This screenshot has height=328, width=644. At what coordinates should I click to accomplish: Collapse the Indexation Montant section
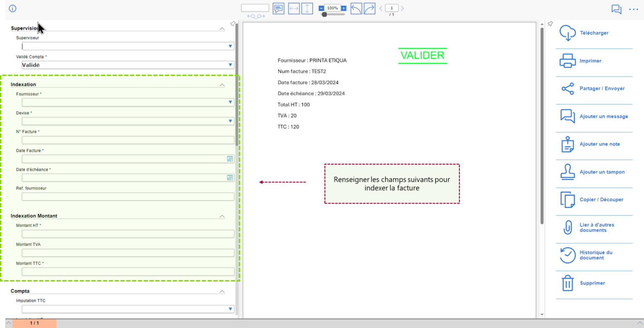click(222, 217)
